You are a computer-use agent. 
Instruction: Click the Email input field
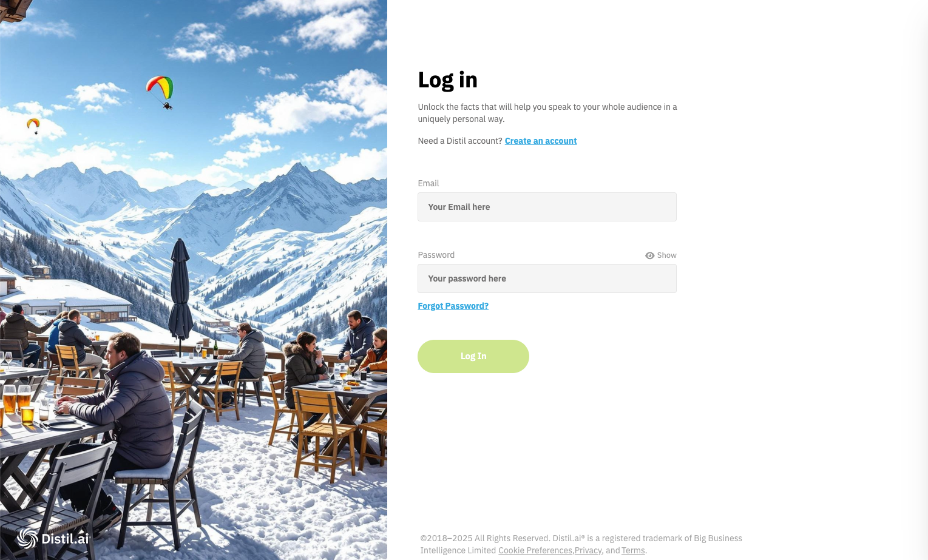coord(547,207)
